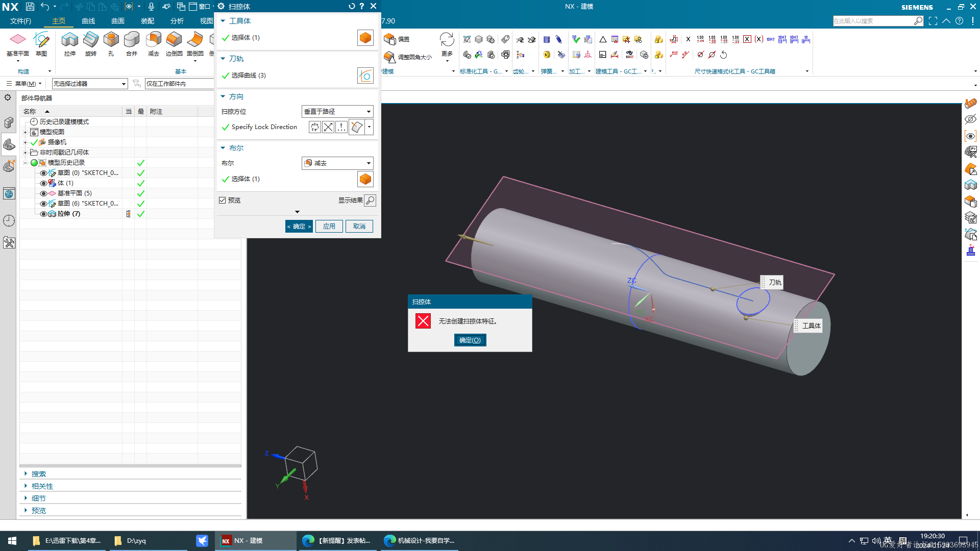The width and height of the screenshot is (980, 551).
Task: Toggle visibility eye of 草图 (6)
Action: 43,204
